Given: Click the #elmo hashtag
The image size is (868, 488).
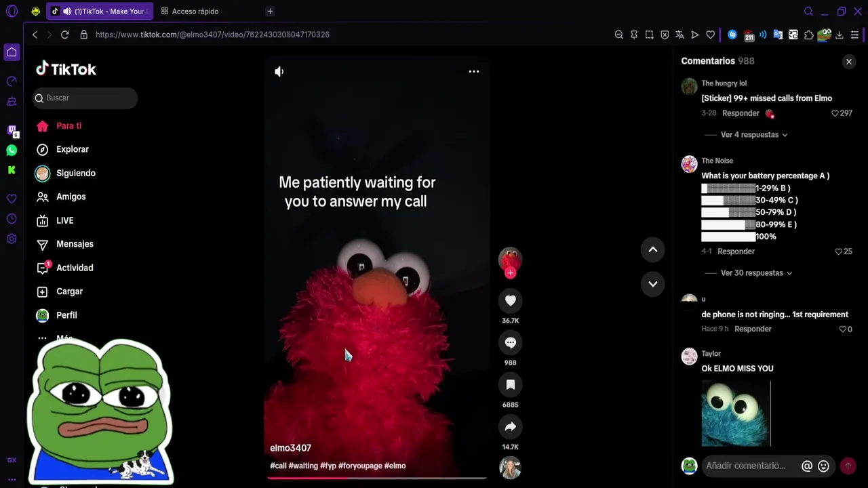Looking at the screenshot, I should tap(395, 466).
